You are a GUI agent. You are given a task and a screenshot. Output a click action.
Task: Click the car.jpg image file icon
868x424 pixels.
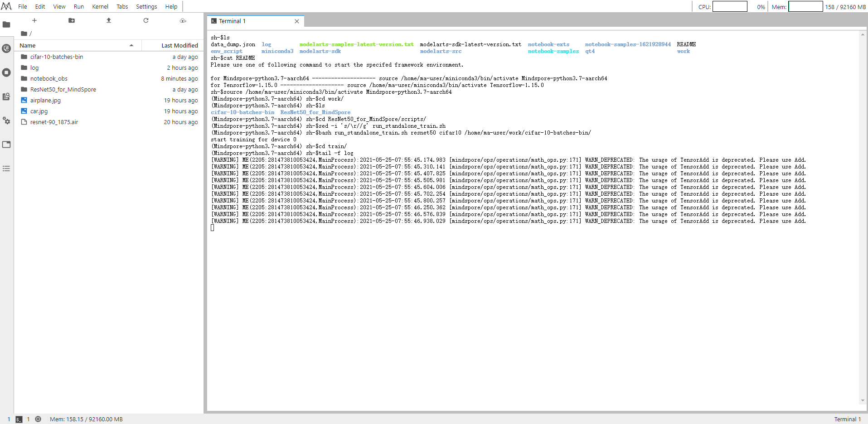(x=24, y=111)
